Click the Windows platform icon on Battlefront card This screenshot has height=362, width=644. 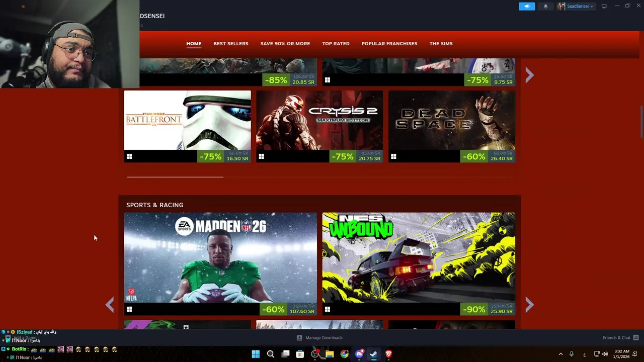(129, 157)
